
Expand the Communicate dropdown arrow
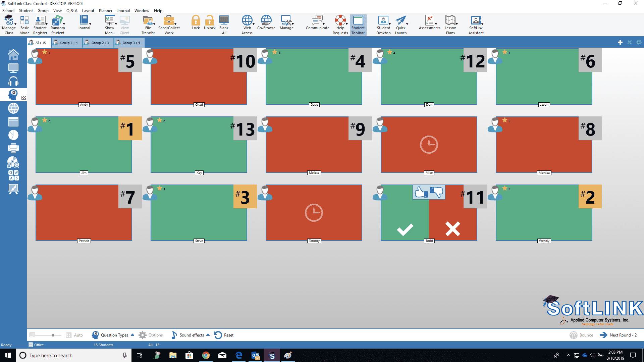coord(324,24)
